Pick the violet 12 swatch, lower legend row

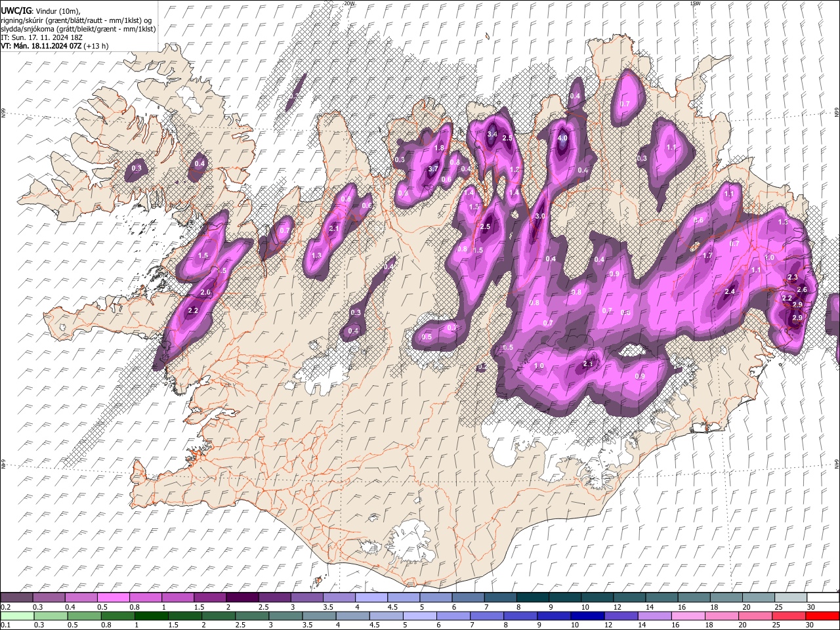tap(621, 616)
